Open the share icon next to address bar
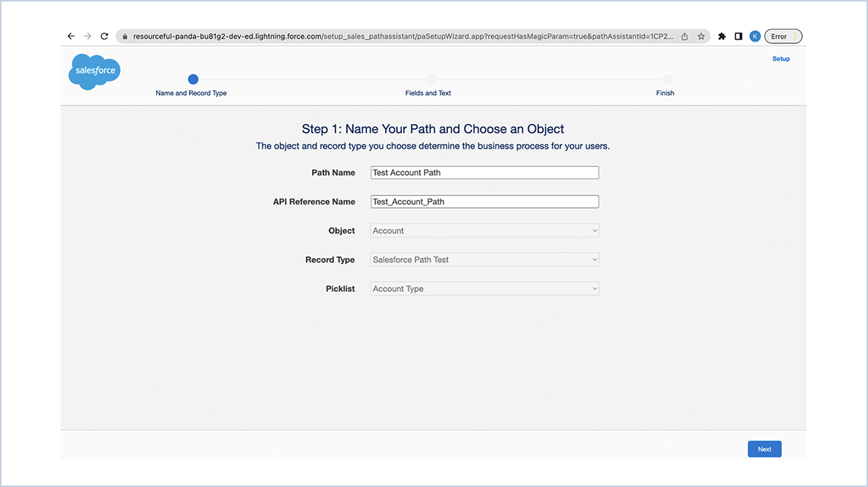The height and width of the screenshot is (487, 868). click(683, 35)
